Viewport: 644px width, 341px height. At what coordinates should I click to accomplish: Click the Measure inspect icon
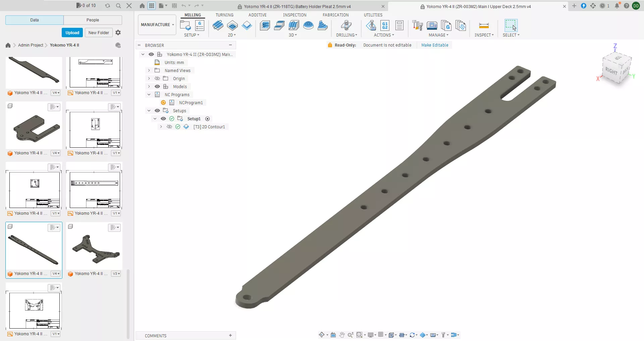click(484, 25)
